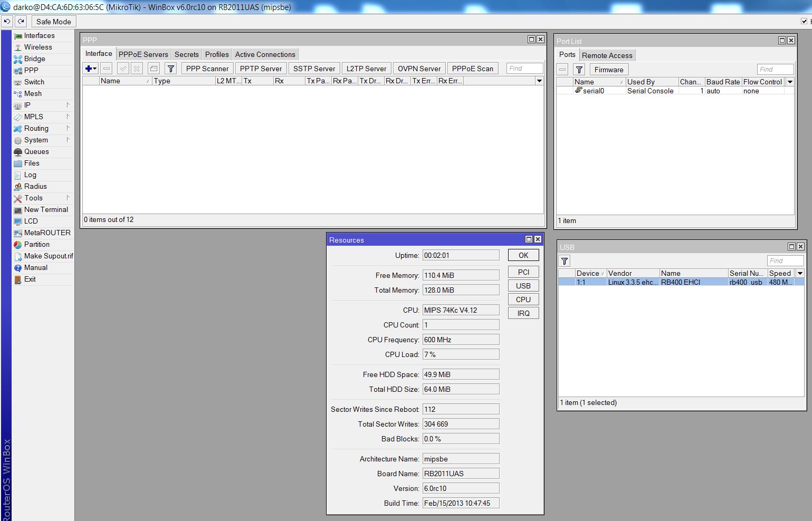The width and height of the screenshot is (812, 521).
Task: Click the Firmware button in Port List
Action: 608,70
